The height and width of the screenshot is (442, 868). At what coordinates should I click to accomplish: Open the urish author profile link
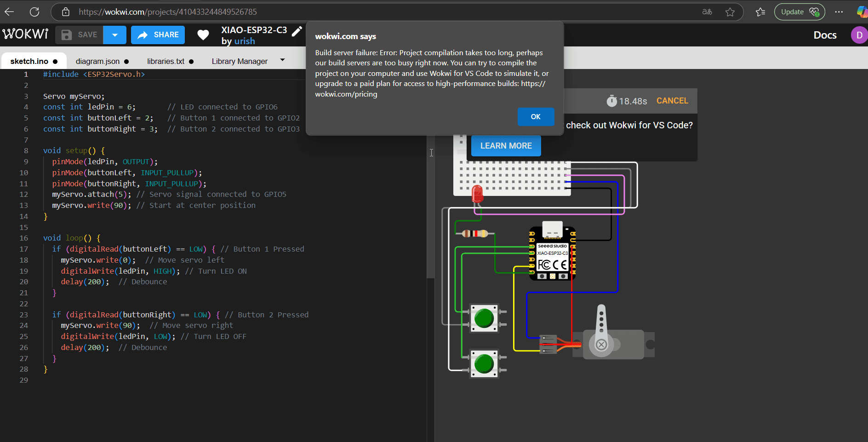(245, 41)
